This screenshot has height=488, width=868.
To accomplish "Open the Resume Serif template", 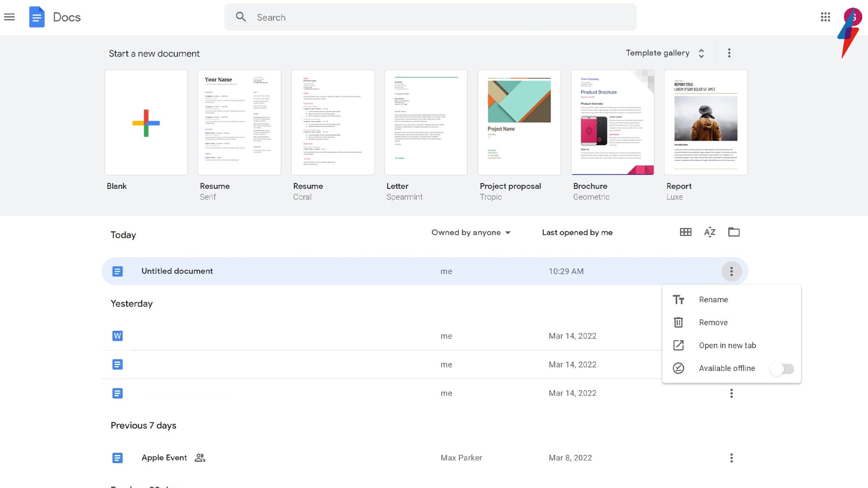I will (x=239, y=122).
